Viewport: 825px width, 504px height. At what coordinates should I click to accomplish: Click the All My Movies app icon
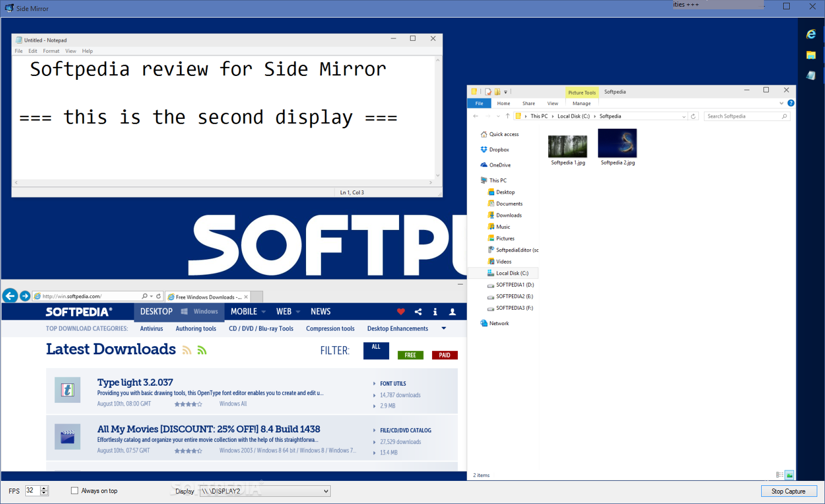tap(68, 436)
